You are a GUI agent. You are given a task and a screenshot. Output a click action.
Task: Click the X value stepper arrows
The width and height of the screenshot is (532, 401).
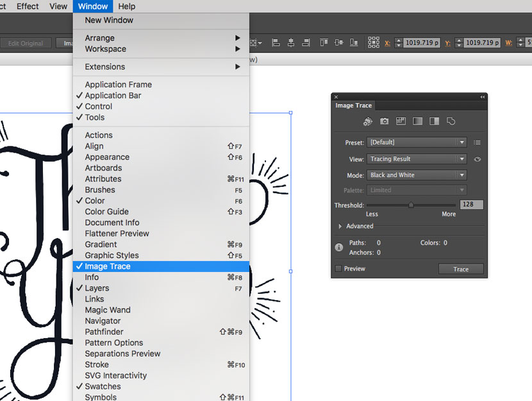coord(399,42)
